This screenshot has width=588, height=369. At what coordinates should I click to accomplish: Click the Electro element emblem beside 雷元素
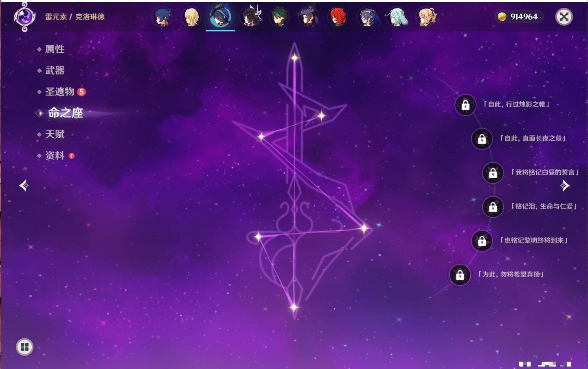click(x=24, y=17)
